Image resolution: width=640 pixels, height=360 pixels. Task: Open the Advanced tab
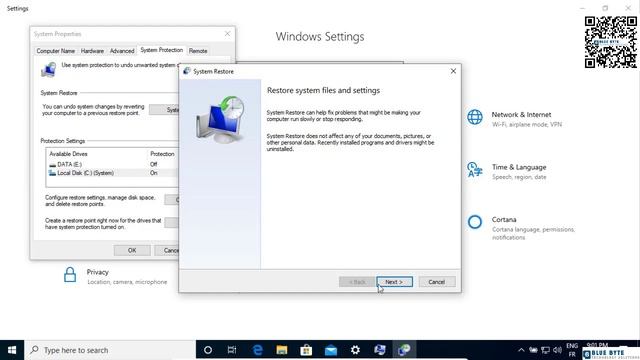point(122,51)
